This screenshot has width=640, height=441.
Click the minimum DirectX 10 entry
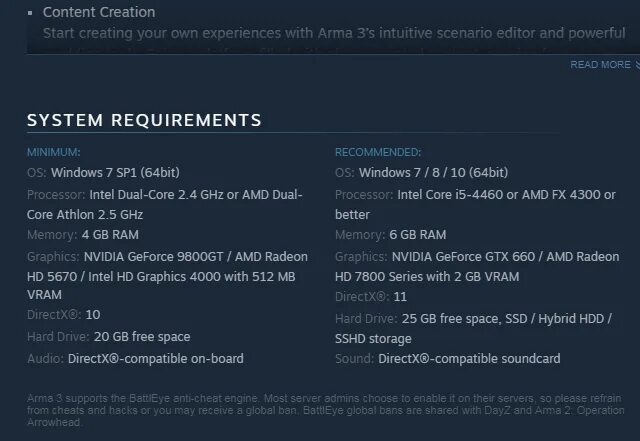pos(93,315)
